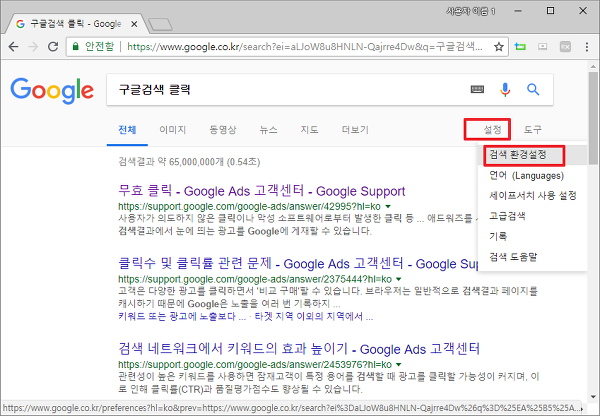Open the Chrome three-dot menu

tap(587, 47)
